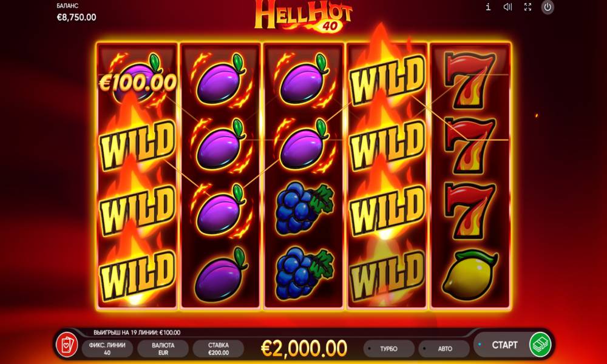Click the lemon symbol on reel five
Image resolution: width=607 pixels, height=364 pixels.
[x=470, y=274]
